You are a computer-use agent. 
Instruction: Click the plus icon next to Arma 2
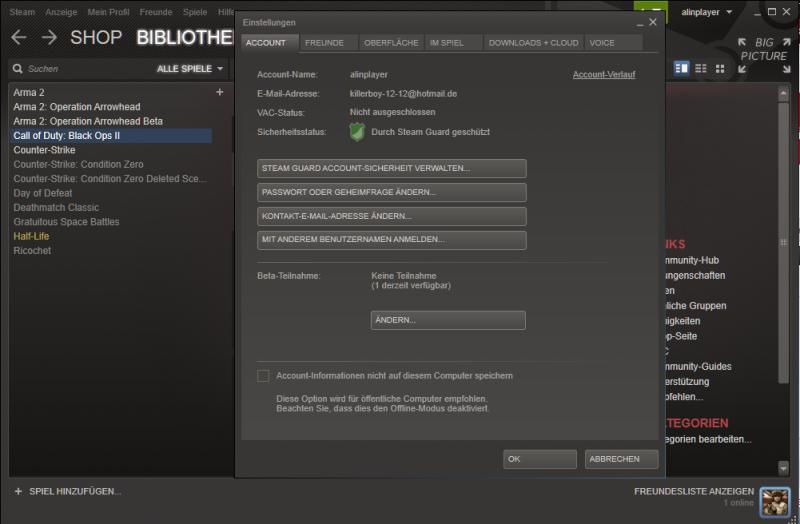[220, 92]
